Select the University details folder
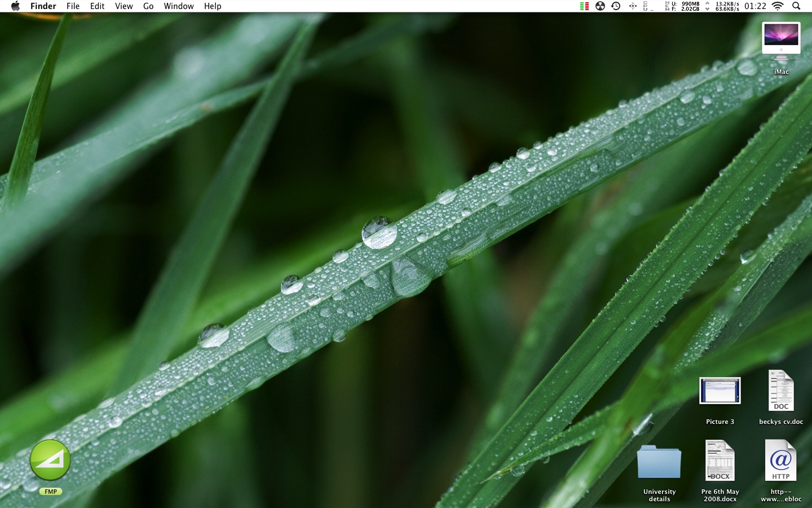Screen dimensions: 812x508 coord(659,462)
